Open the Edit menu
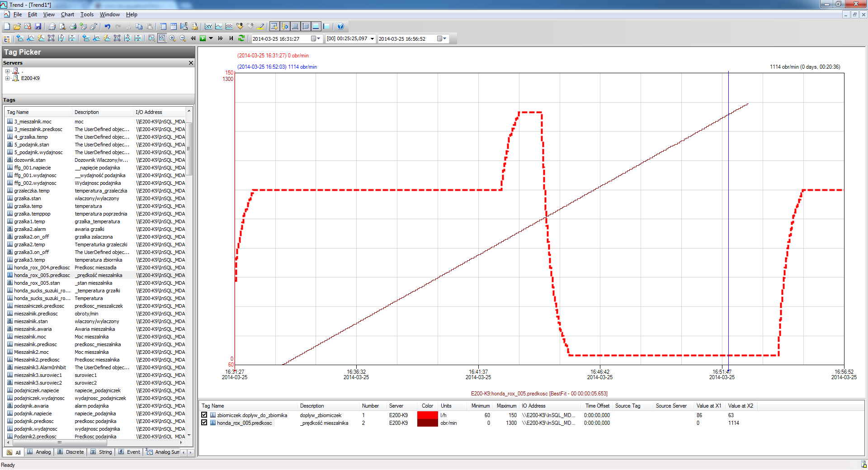868x470 pixels. coord(33,14)
